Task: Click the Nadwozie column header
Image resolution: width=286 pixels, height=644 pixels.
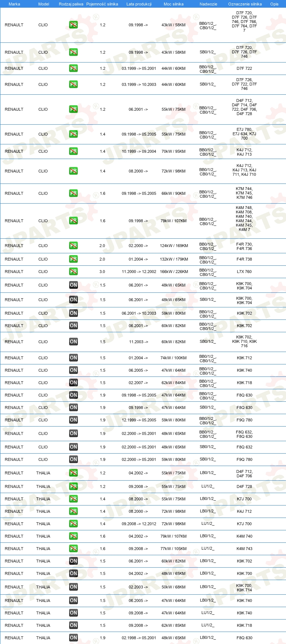Action: tap(208, 4)
